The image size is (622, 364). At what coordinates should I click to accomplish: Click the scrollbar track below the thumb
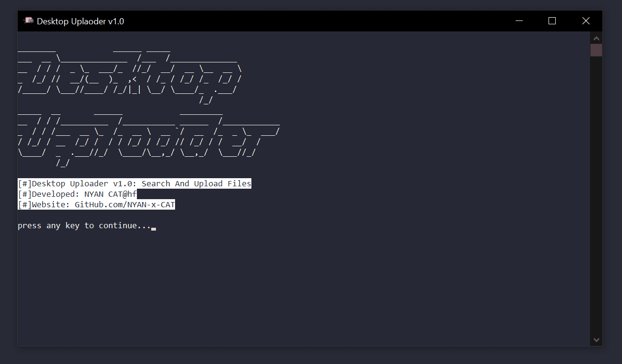(x=596, y=191)
